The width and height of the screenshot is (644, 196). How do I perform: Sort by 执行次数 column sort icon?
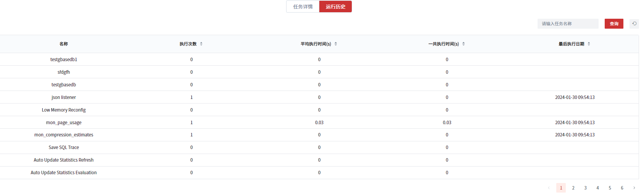tap(201, 44)
